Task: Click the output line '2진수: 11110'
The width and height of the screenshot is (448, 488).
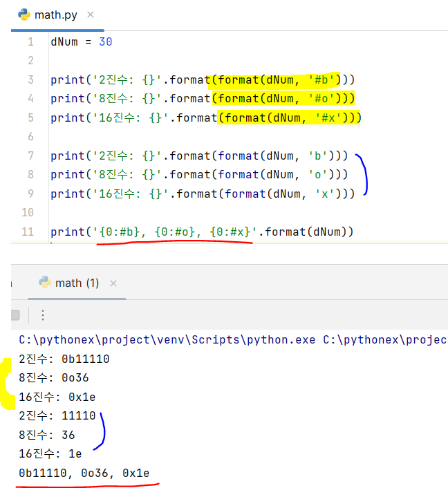Action: pyautogui.click(x=57, y=416)
